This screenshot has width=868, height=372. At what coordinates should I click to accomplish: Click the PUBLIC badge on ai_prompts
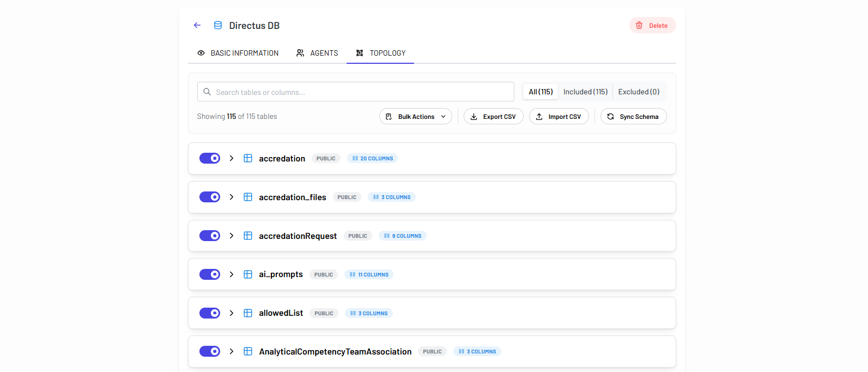324,274
